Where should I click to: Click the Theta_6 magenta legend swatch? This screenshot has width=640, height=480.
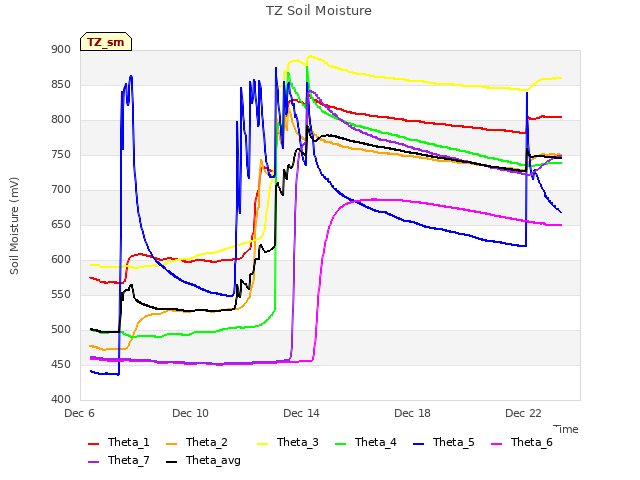pos(496,443)
